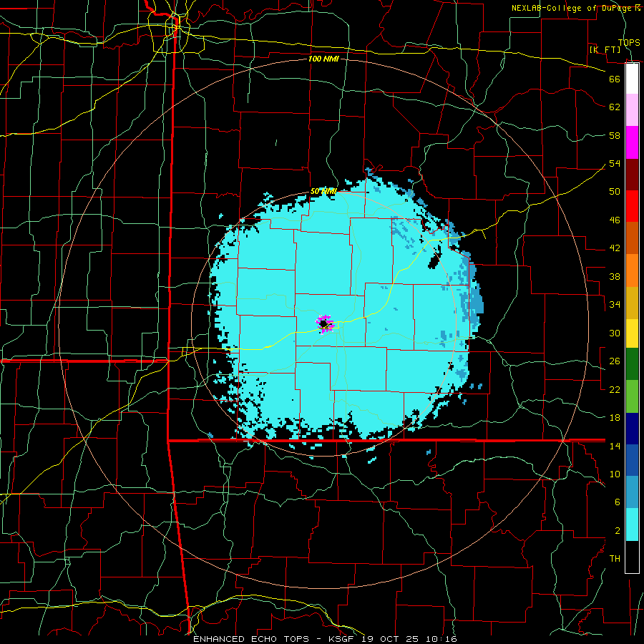Click the cyan 2 kft legend swatch
The image size is (644, 644).
pos(632,524)
